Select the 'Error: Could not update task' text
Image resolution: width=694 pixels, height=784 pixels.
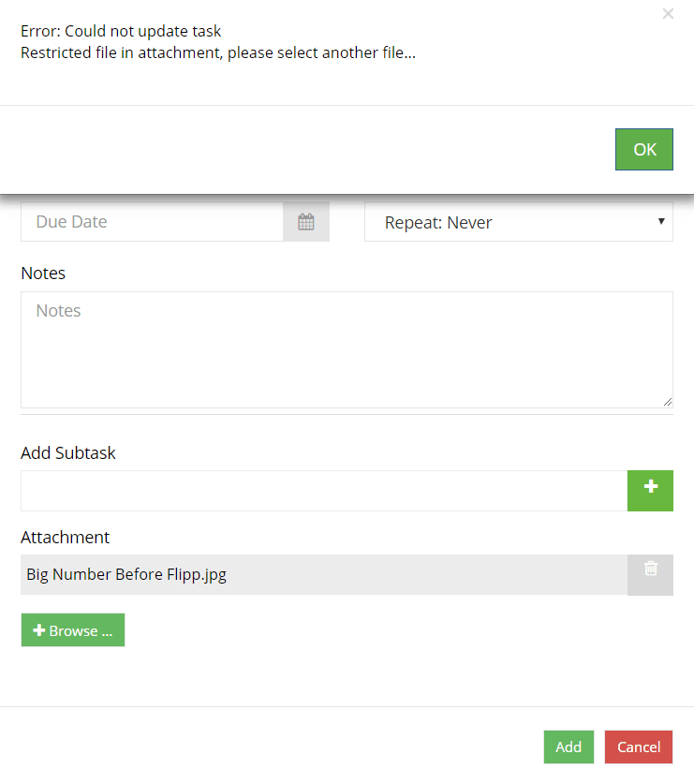[121, 31]
